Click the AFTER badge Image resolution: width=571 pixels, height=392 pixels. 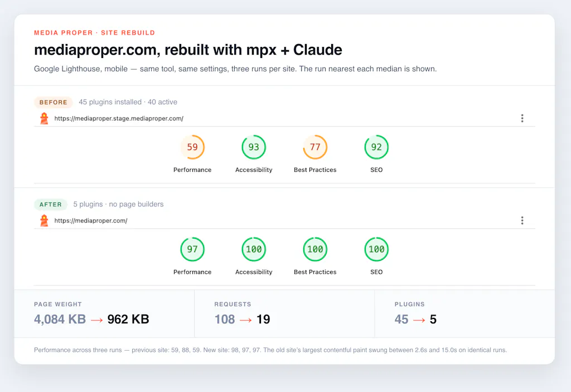tap(51, 205)
